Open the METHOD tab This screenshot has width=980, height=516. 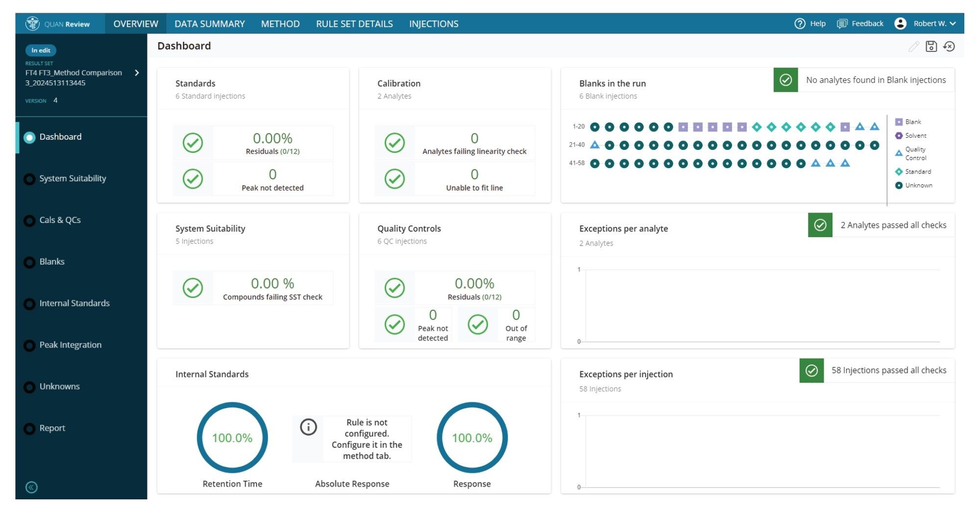[280, 24]
